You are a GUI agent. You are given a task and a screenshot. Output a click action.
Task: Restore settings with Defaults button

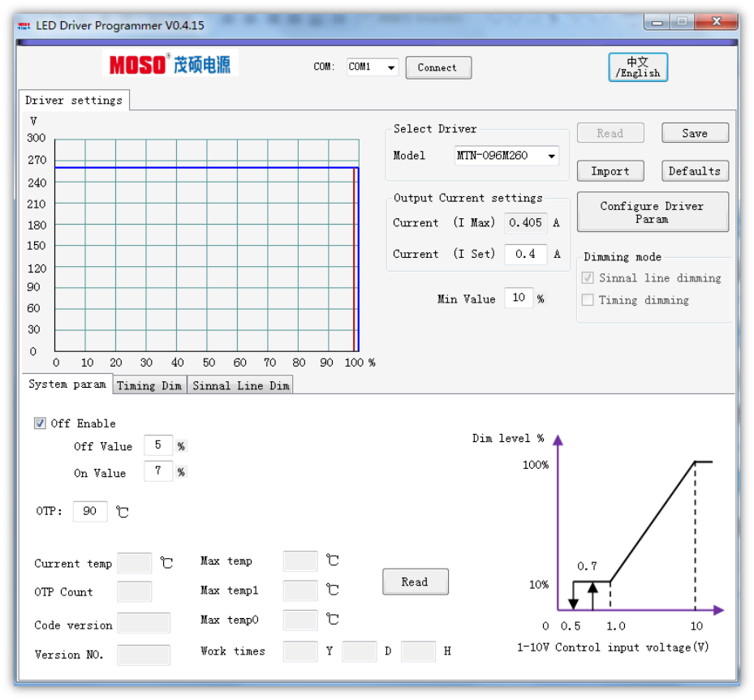click(695, 171)
